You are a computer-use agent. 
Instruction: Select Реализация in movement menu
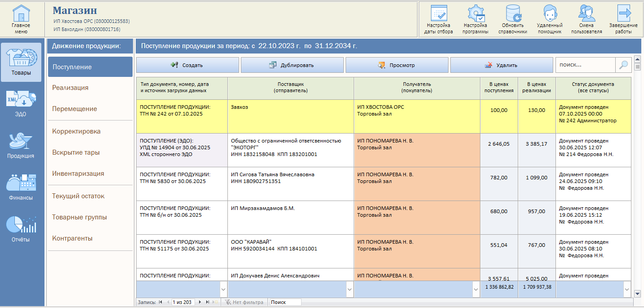point(70,88)
